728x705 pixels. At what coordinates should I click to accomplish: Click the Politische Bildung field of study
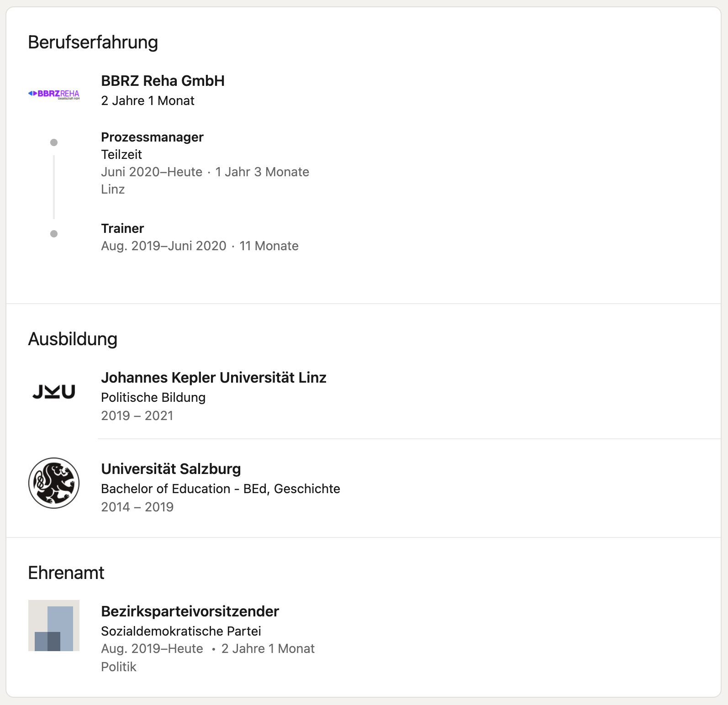(153, 397)
